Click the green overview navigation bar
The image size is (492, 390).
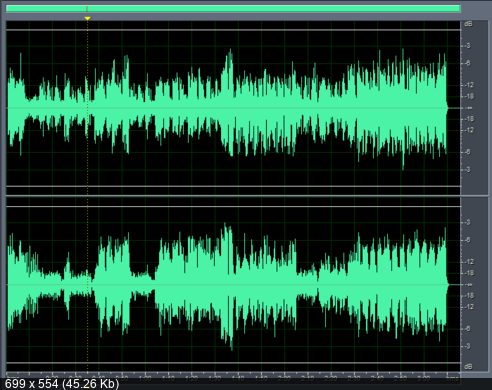coord(233,9)
